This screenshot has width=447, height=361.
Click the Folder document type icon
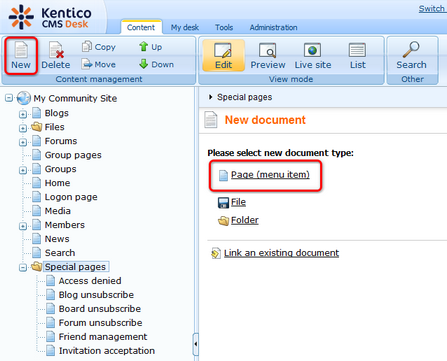click(x=223, y=221)
